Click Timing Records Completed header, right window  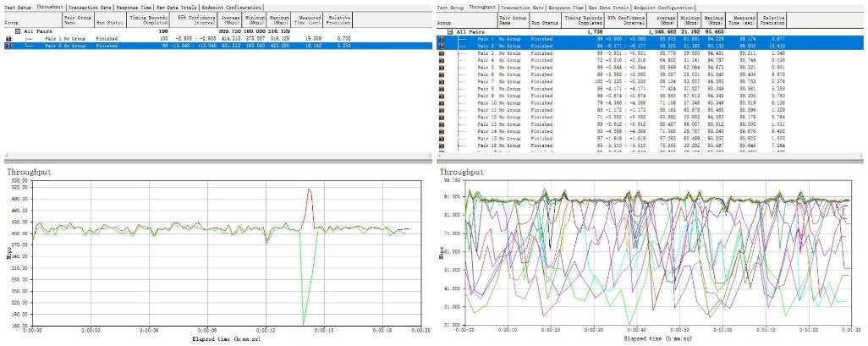pyautogui.click(x=583, y=20)
